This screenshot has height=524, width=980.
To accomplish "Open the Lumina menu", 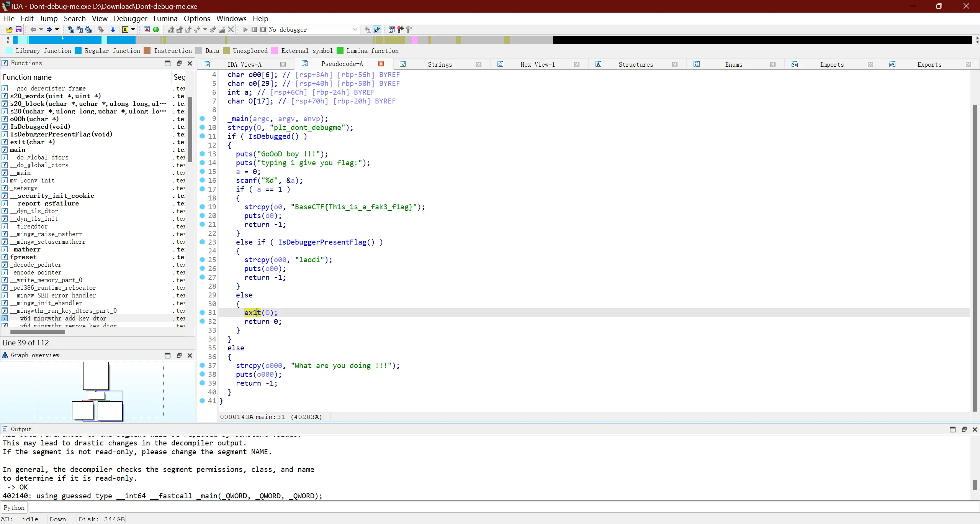I will click(x=165, y=18).
